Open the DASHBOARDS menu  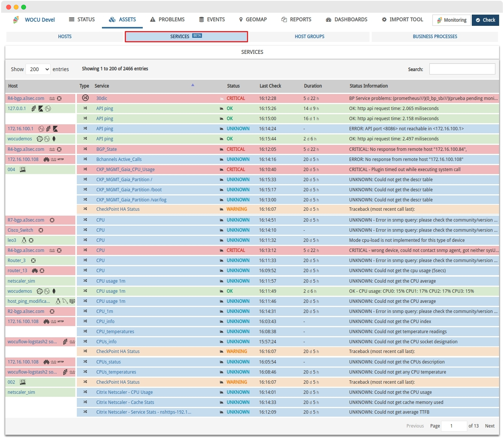tap(347, 19)
